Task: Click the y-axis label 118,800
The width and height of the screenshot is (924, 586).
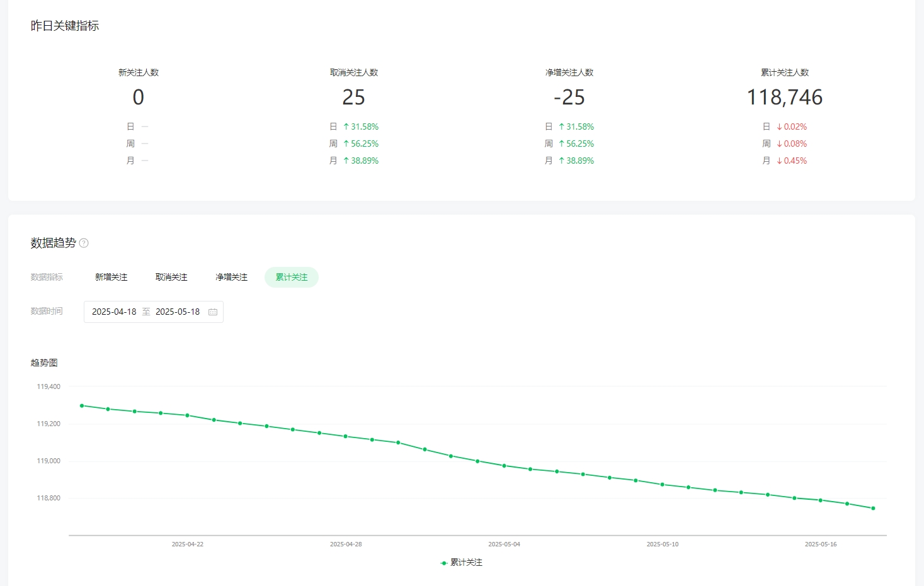Action: [x=48, y=499]
